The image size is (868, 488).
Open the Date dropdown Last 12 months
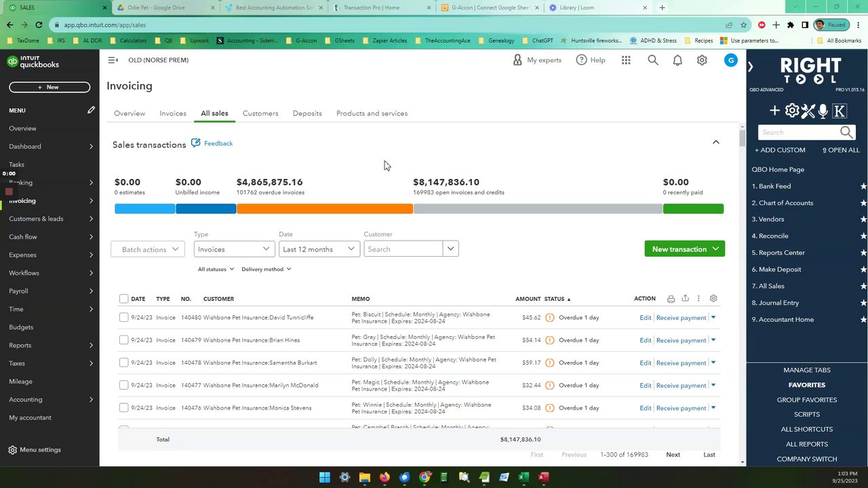point(319,249)
